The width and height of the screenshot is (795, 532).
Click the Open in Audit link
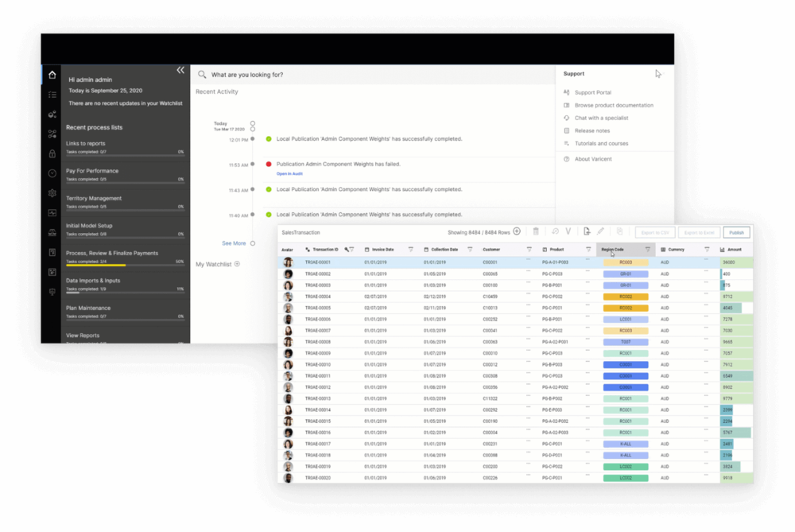click(289, 173)
